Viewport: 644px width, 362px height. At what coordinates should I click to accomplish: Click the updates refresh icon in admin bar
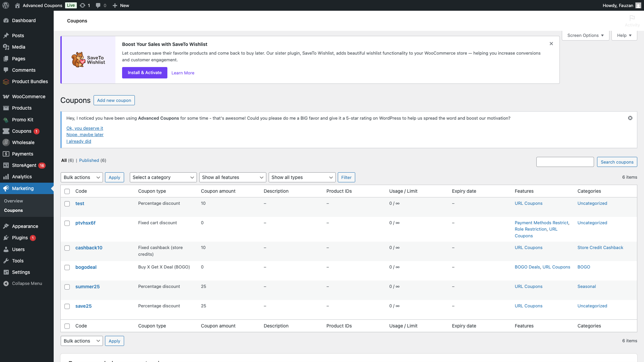(83, 5)
